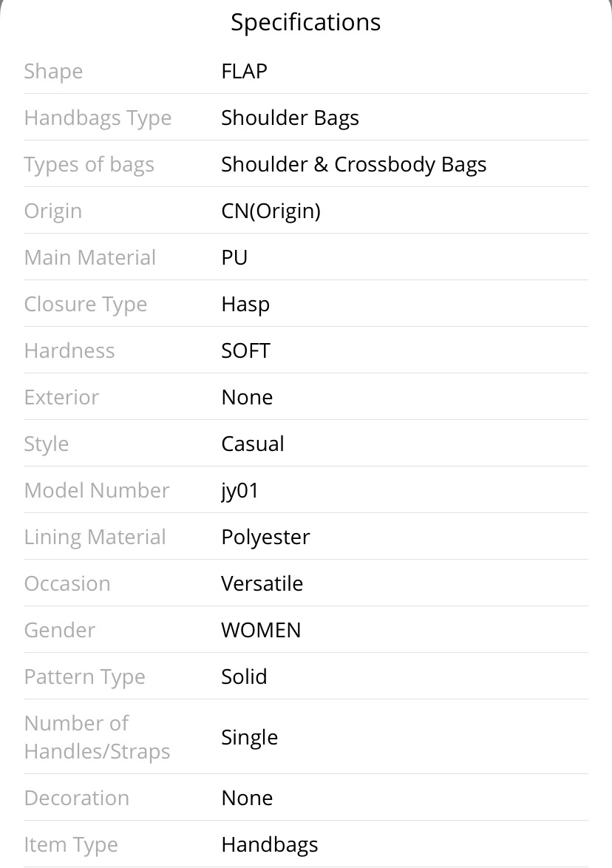The image size is (612, 868).
Task: Click the CN(Origin) value
Action: click(271, 211)
